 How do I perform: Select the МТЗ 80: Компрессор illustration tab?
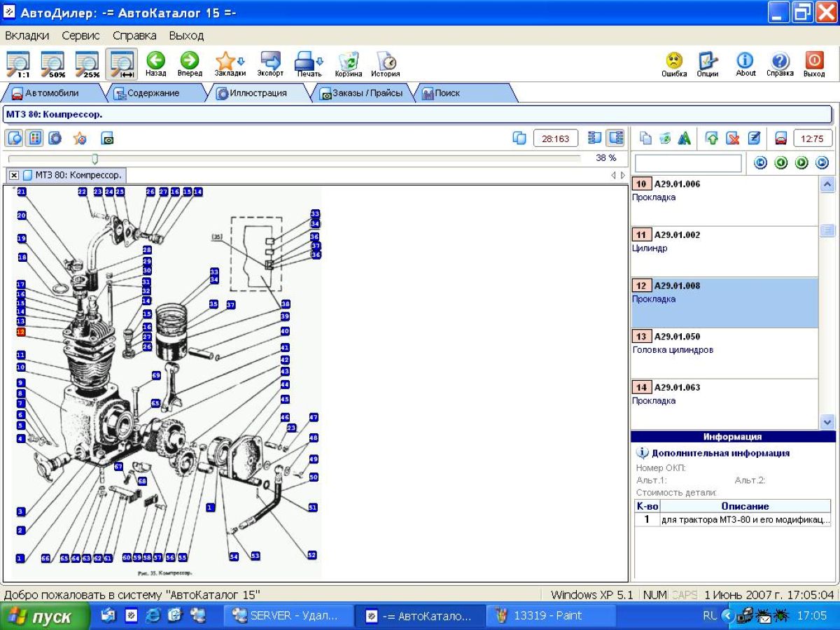click(72, 175)
